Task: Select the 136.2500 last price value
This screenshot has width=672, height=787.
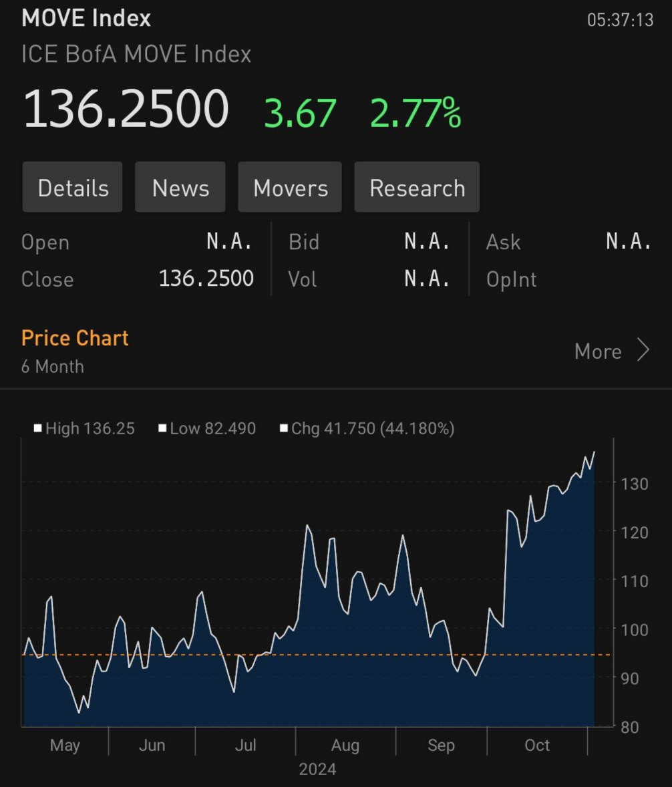Action: pyautogui.click(x=126, y=108)
